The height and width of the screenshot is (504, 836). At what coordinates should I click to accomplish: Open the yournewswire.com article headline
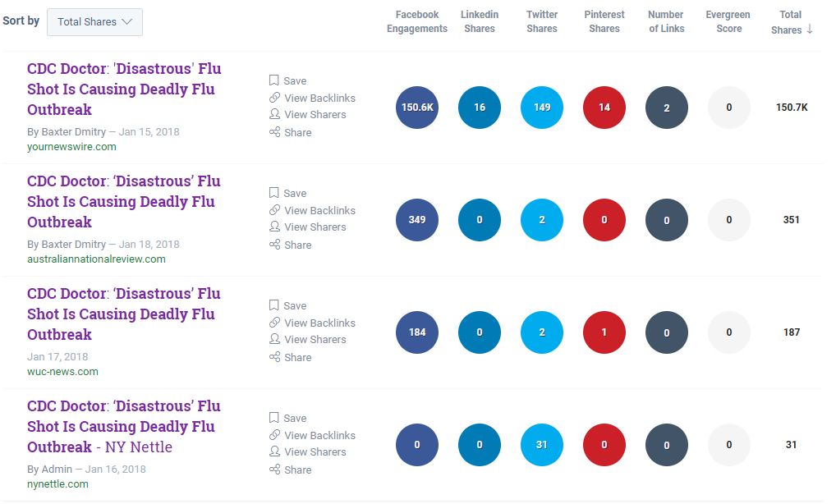(124, 89)
